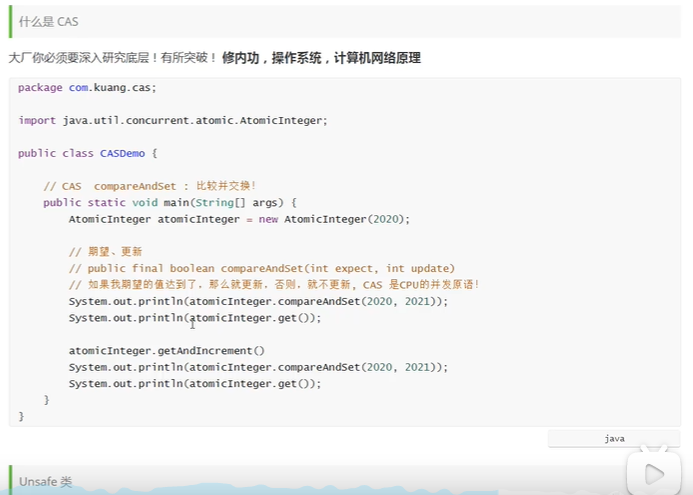Click the import java.util.concurrent.atomic.AtomicInteger line
Viewport: 693px width, 495px height.
click(173, 120)
